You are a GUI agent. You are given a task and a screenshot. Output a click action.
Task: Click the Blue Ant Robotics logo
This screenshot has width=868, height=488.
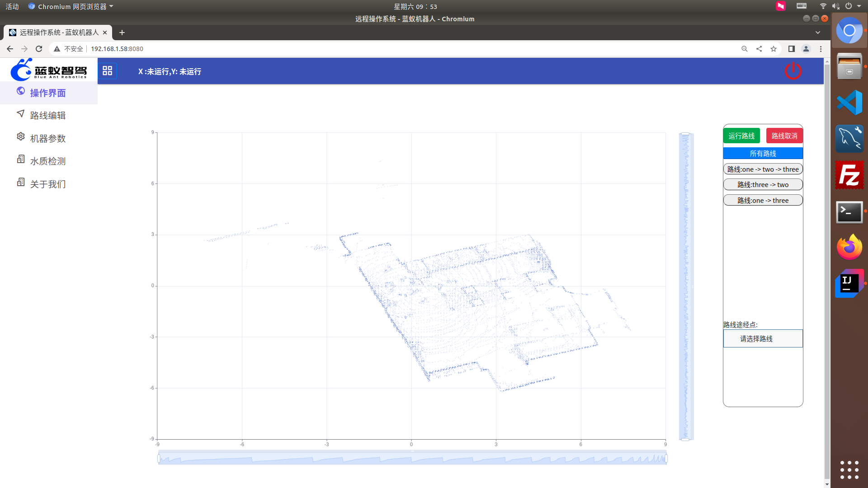(x=48, y=69)
